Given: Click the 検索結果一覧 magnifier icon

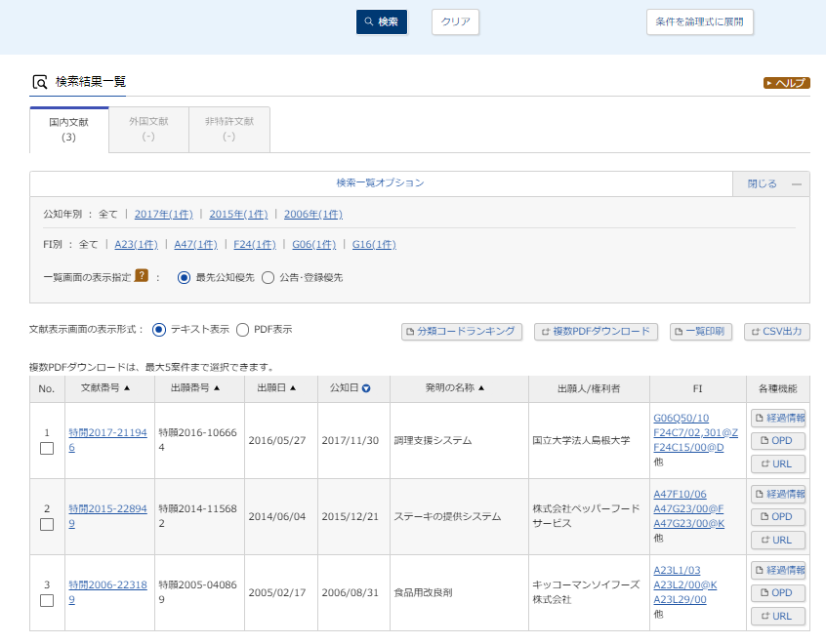Looking at the screenshot, I should 40,82.
